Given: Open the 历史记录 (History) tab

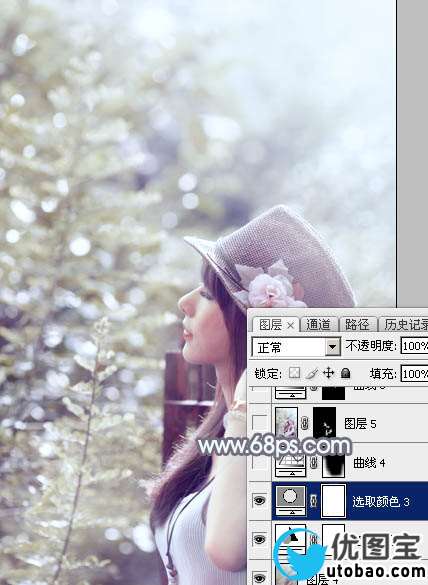Looking at the screenshot, I should [x=404, y=325].
